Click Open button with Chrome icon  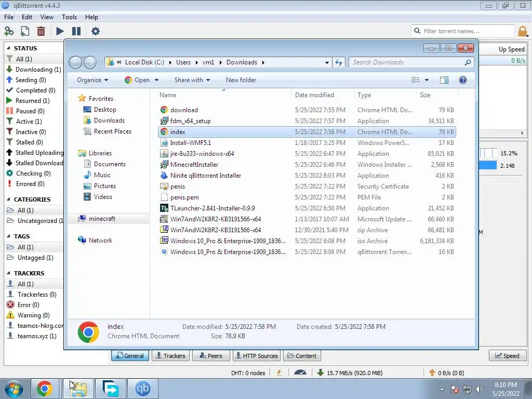(x=137, y=79)
